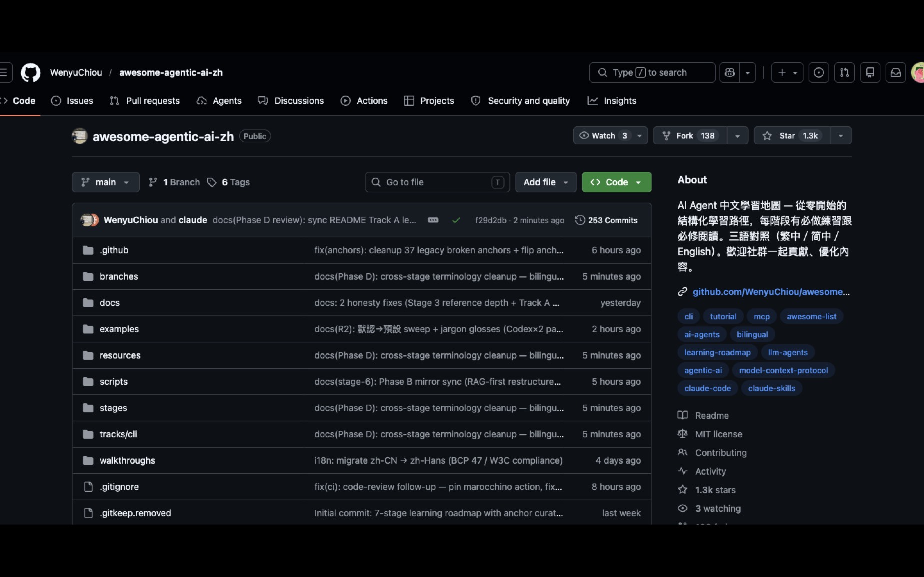Image resolution: width=924 pixels, height=577 pixels.
Task: Open the Discussions tab
Action: (291, 101)
